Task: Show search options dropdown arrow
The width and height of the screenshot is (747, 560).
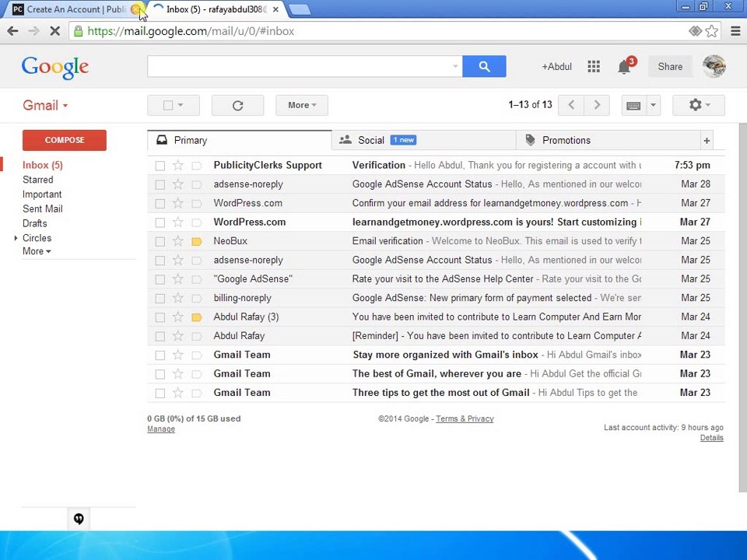Action: (455, 66)
